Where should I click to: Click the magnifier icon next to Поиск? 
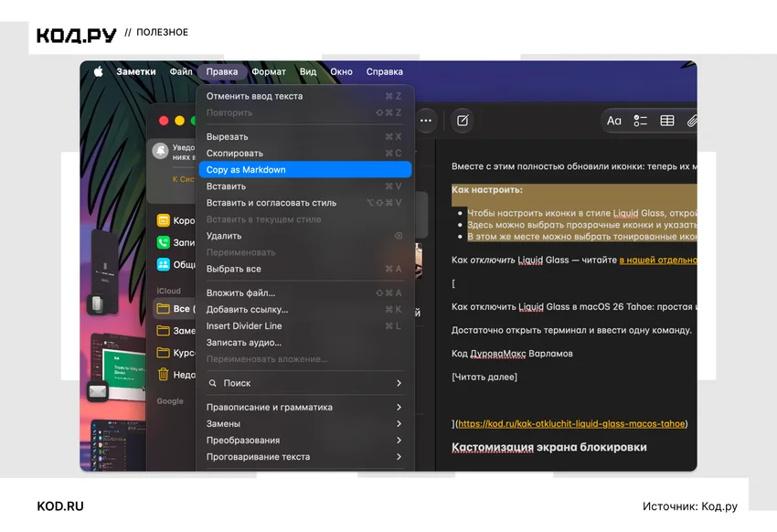(213, 383)
